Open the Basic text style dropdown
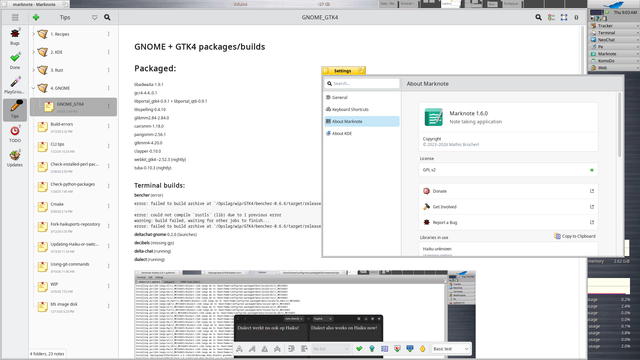This screenshot has height=360, width=640. click(451, 349)
